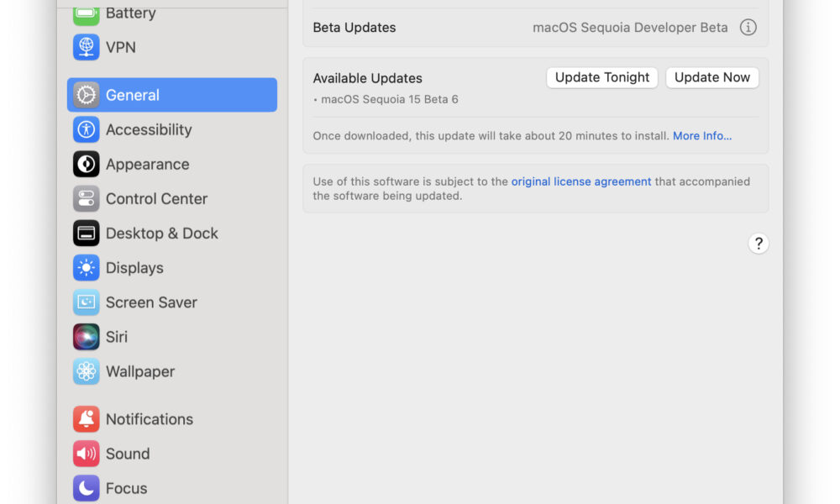Click the Update Tonight button
840x504 pixels.
click(x=602, y=77)
